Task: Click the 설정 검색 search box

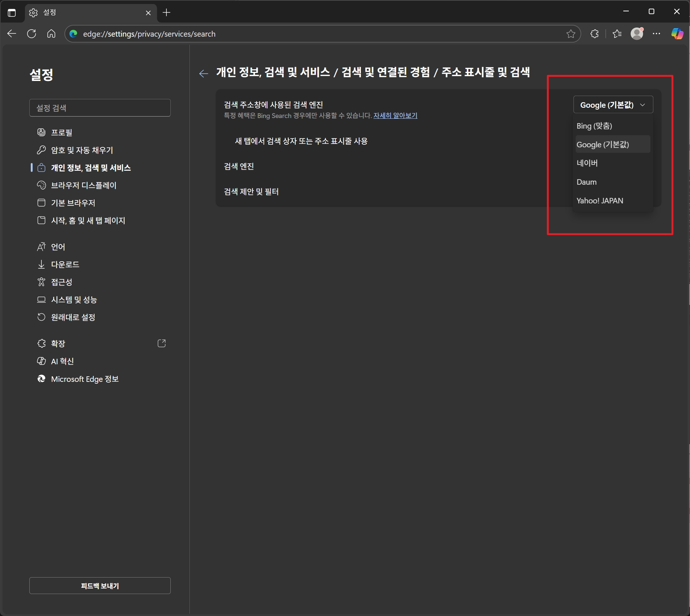Action: pos(100,108)
